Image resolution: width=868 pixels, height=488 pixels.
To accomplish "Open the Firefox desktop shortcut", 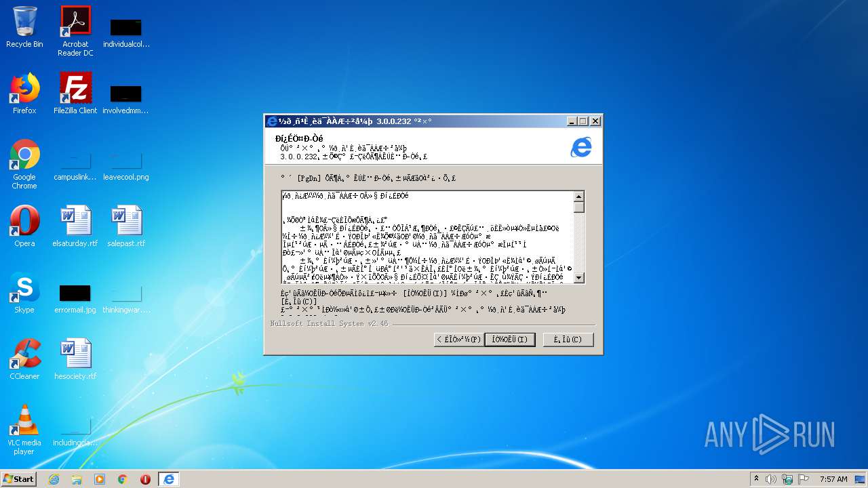I will pyautogui.click(x=24, y=94).
